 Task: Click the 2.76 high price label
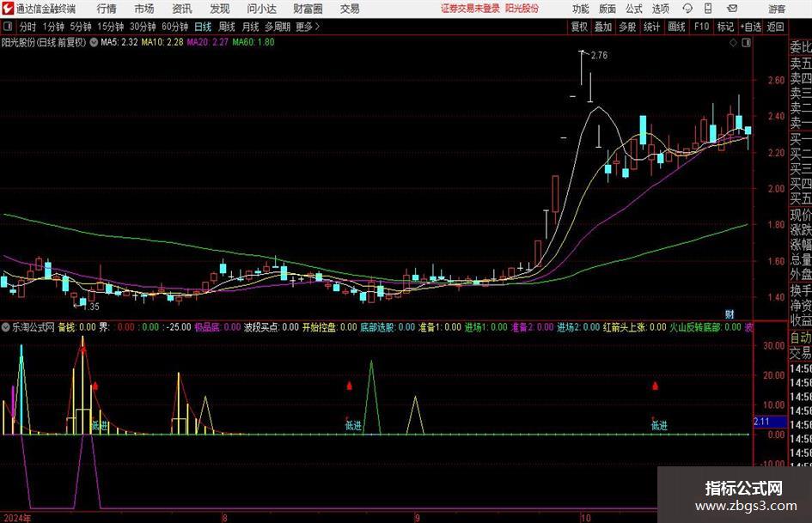tap(599, 56)
